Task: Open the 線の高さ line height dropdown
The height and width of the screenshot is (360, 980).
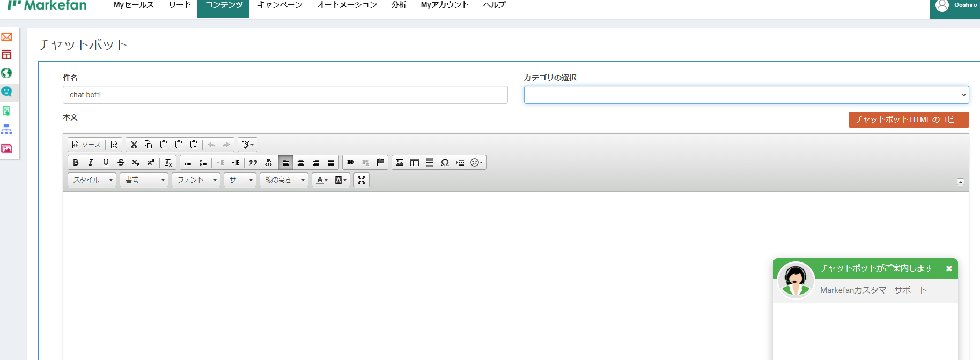Action: [284, 180]
